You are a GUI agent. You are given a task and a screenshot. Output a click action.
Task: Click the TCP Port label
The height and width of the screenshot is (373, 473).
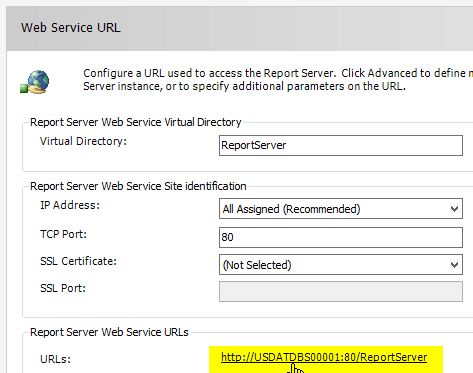(x=63, y=234)
